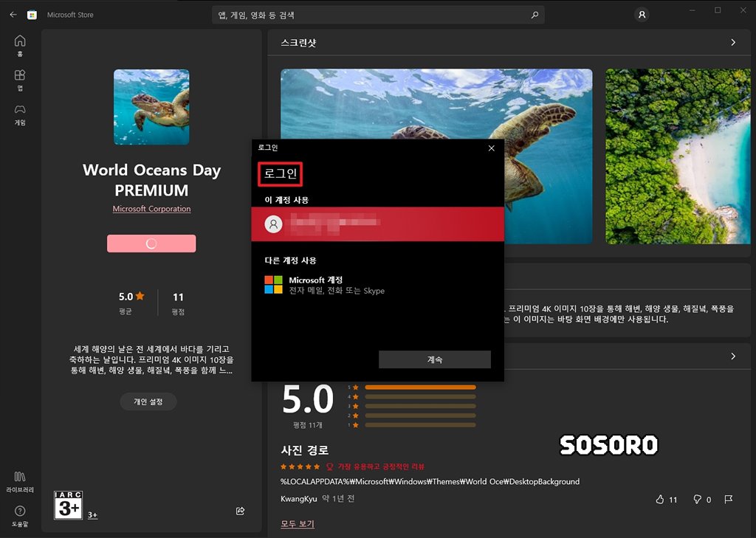The image size is (756, 538).
Task: Click the app description text on left
Action: click(151, 359)
